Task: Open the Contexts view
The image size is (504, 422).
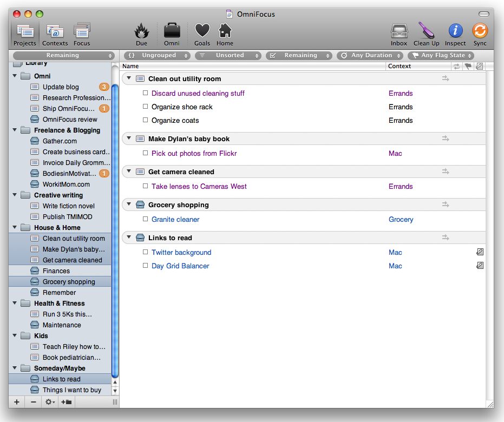Action: click(55, 35)
